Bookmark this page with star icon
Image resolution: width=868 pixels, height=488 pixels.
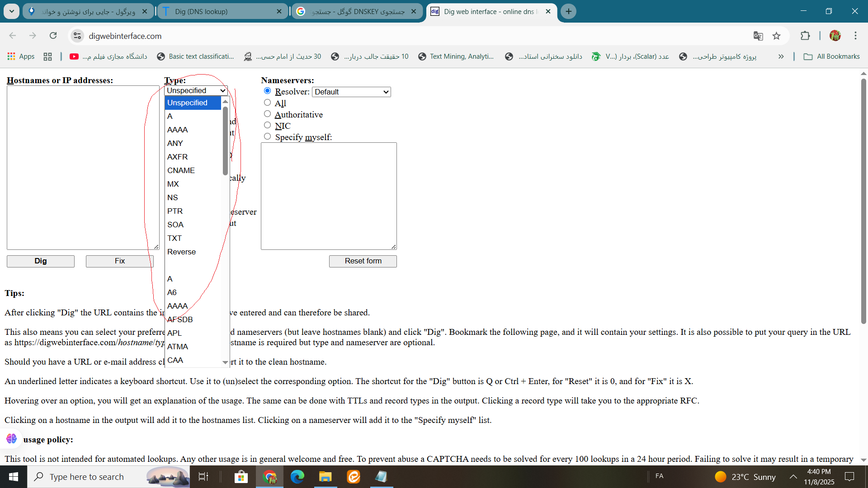coord(777,36)
